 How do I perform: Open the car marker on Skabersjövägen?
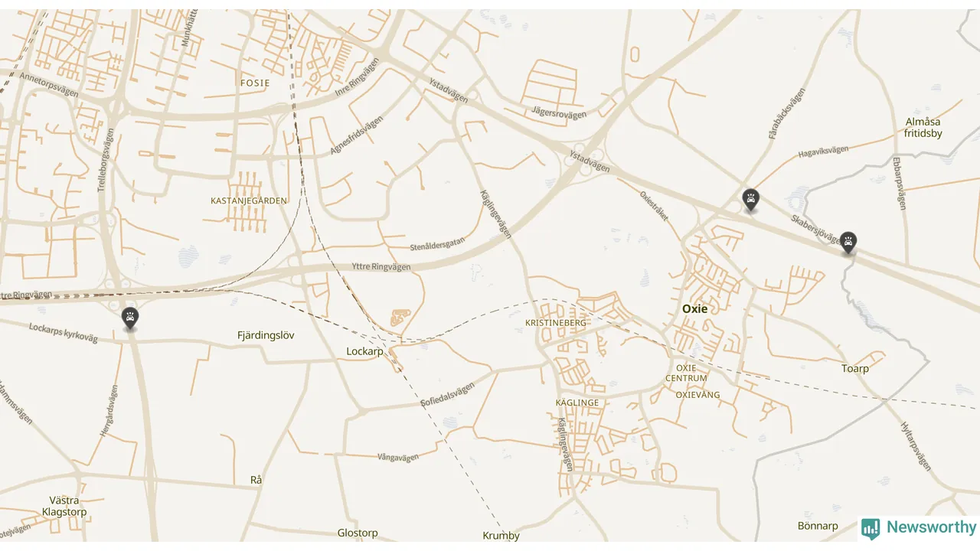click(848, 243)
